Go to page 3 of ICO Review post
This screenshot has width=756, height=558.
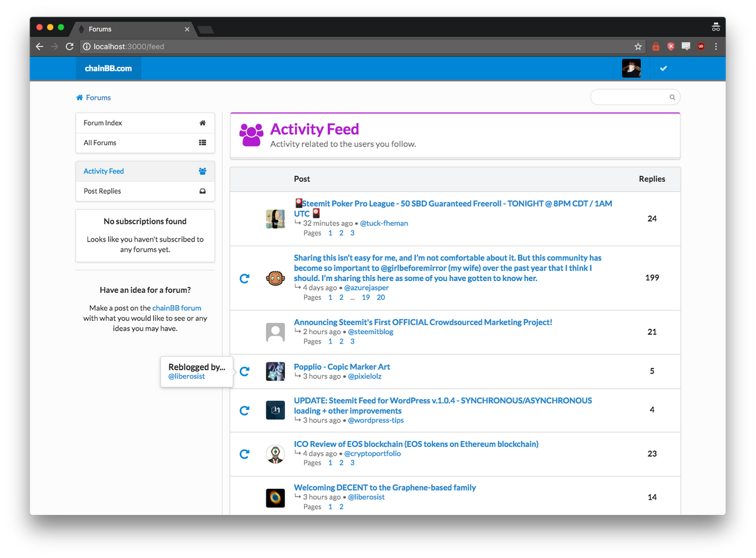[353, 464]
